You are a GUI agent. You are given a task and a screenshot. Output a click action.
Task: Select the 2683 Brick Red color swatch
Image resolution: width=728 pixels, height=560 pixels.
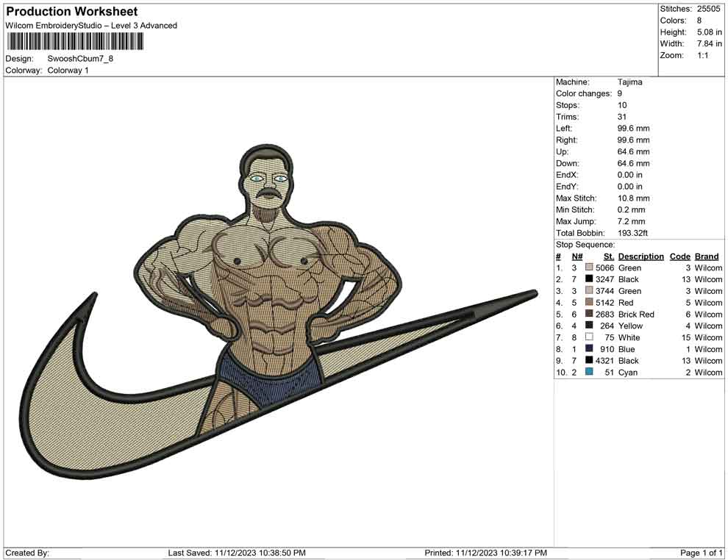(589, 314)
